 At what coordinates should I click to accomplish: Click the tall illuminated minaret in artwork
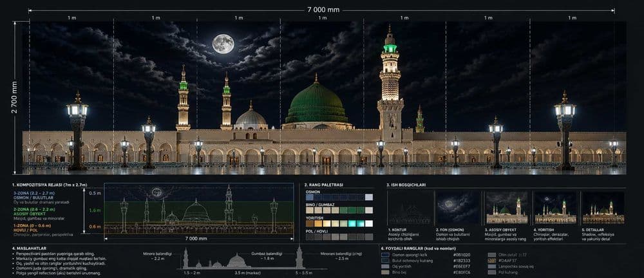click(390, 84)
